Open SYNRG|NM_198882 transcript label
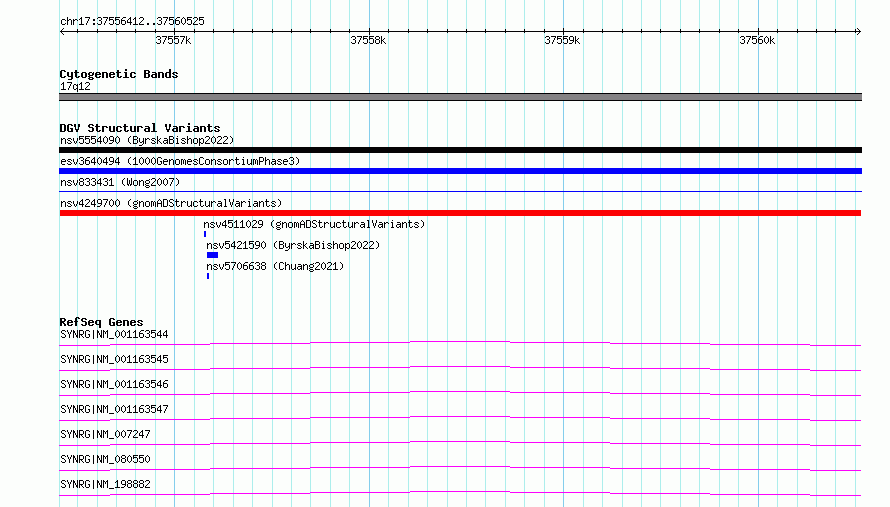The width and height of the screenshot is (890, 507). pyautogui.click(x=105, y=484)
